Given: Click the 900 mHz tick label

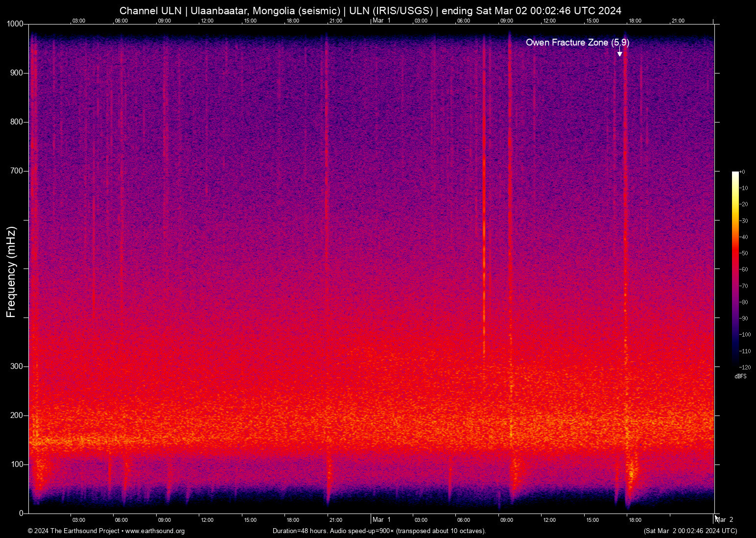Looking at the screenshot, I should pyautogui.click(x=17, y=73).
